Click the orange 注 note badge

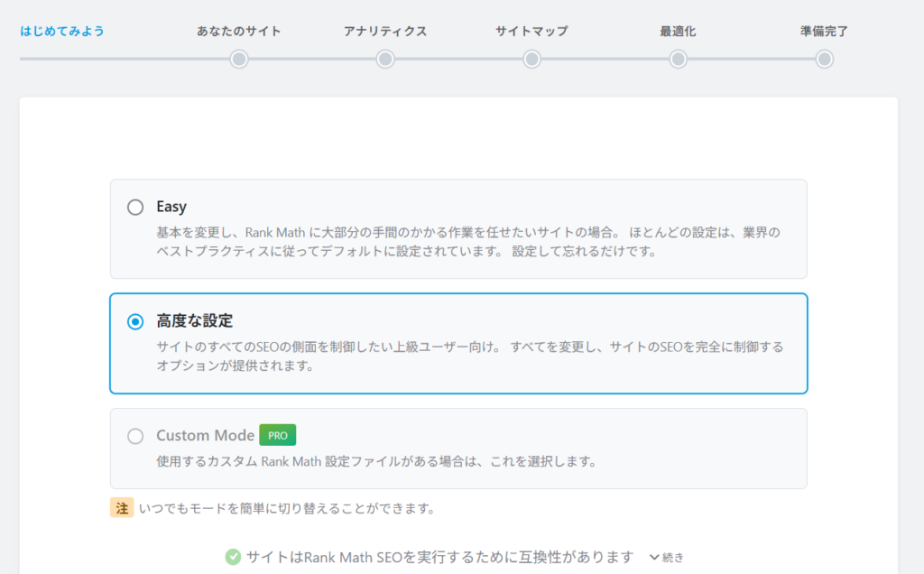click(122, 508)
